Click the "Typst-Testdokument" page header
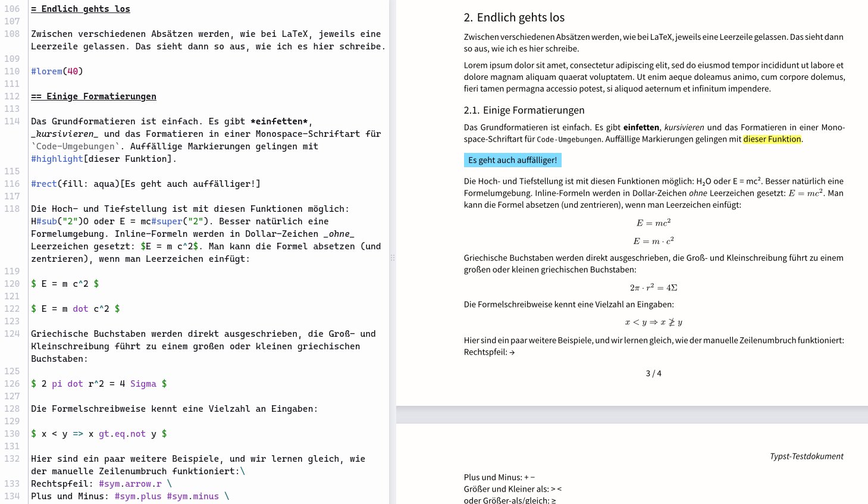This screenshot has height=504, width=868. click(x=806, y=456)
